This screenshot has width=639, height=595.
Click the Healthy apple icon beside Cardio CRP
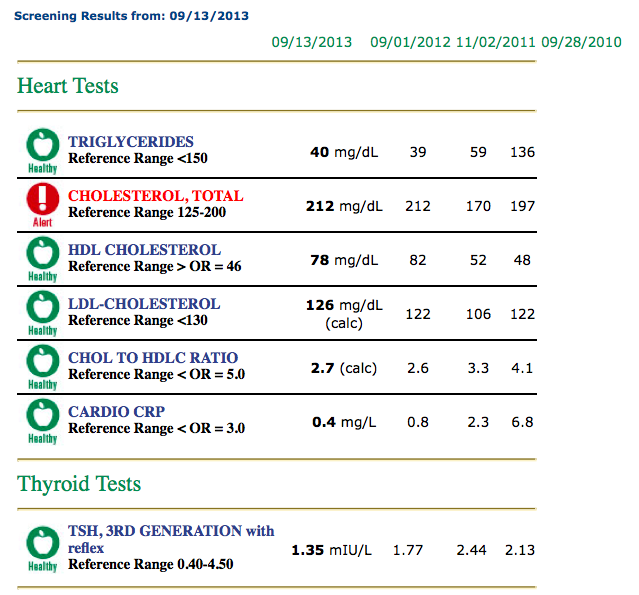pyautogui.click(x=42, y=421)
